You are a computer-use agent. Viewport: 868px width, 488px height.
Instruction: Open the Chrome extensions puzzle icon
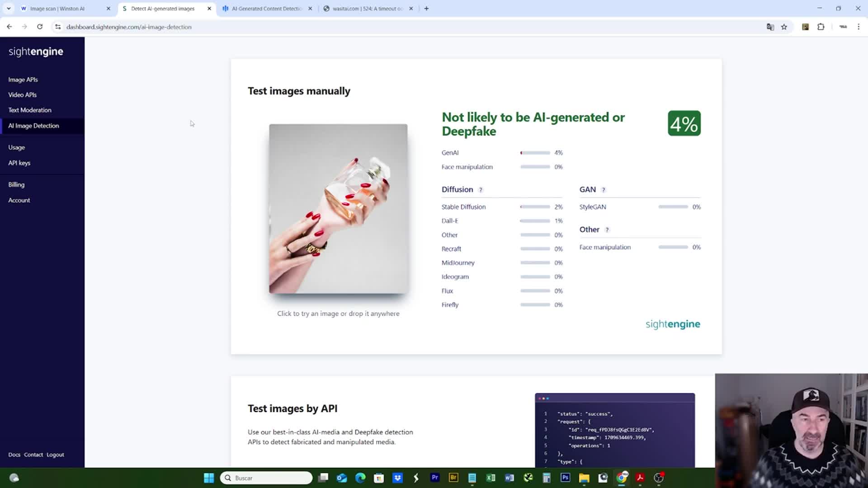click(x=821, y=27)
